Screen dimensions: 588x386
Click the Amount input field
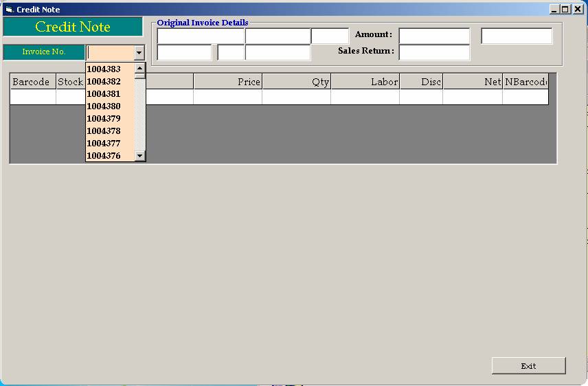tap(434, 36)
